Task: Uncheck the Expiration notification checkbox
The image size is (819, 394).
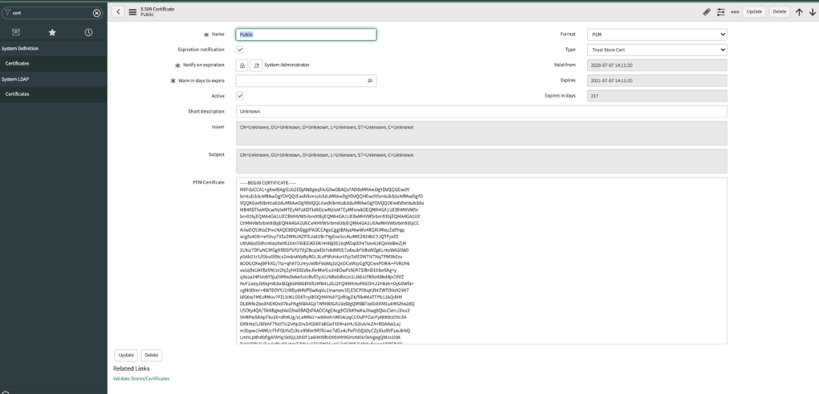Action: [240, 50]
